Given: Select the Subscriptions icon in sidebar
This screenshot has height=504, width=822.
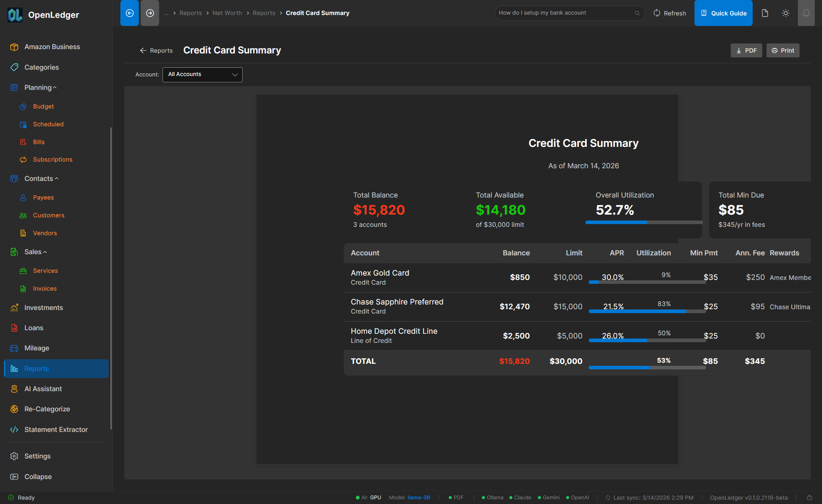Looking at the screenshot, I should pyautogui.click(x=23, y=160).
